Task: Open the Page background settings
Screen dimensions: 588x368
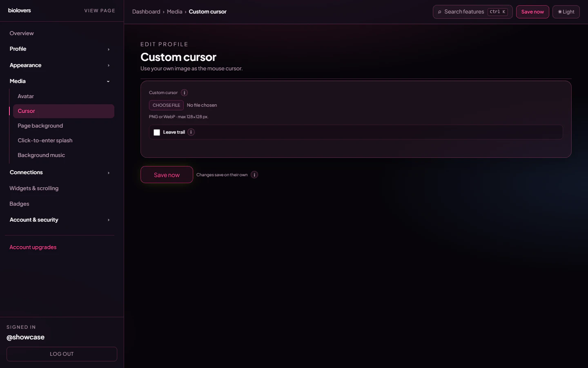Action: [40, 126]
